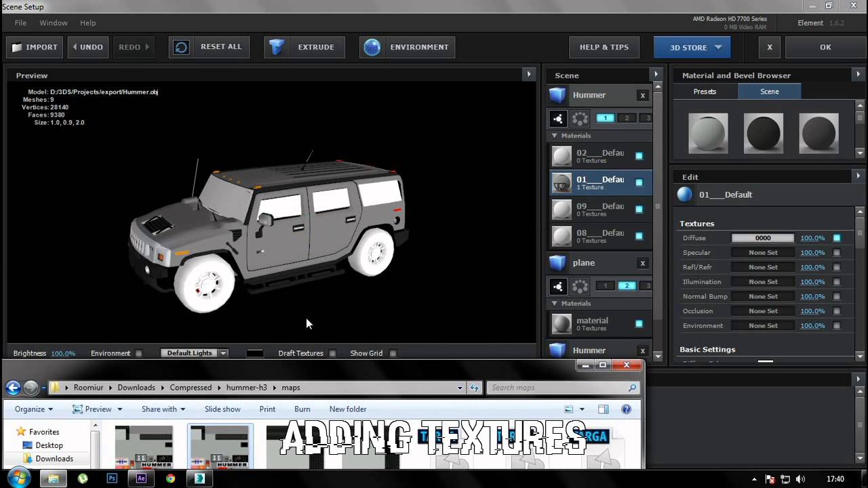Enable the Draft Textures checkbox
Image resolution: width=868 pixels, height=488 pixels.
coord(332,353)
